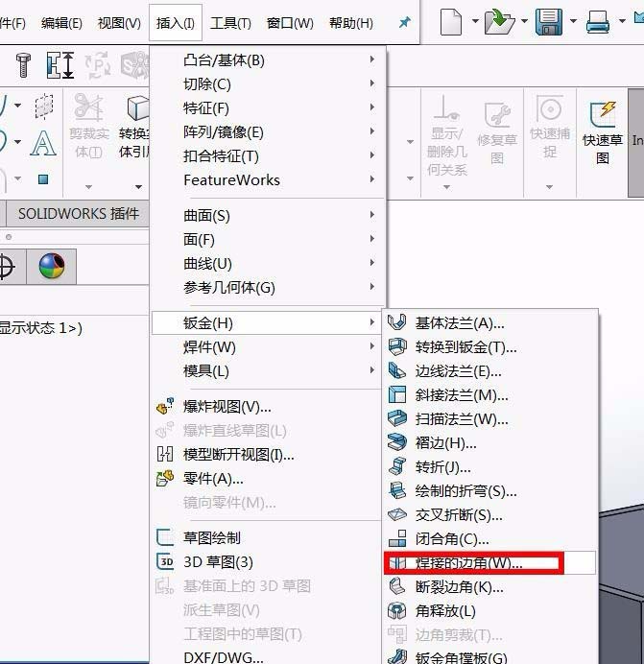Click the 快速草图 tool

[602, 132]
